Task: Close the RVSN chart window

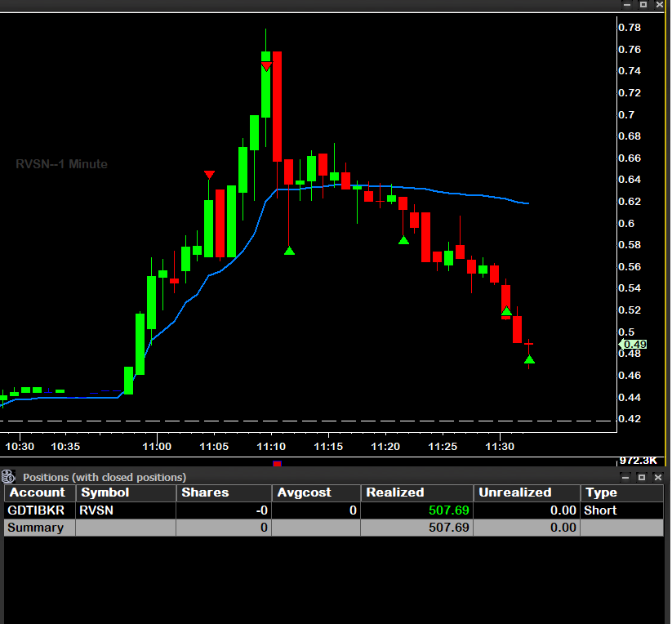Action: coord(660,5)
